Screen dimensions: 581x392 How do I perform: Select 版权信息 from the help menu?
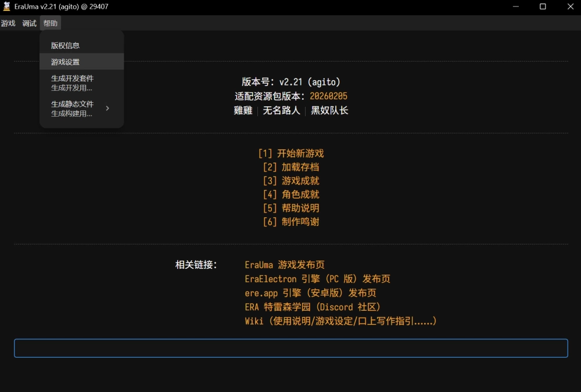[x=81, y=45]
